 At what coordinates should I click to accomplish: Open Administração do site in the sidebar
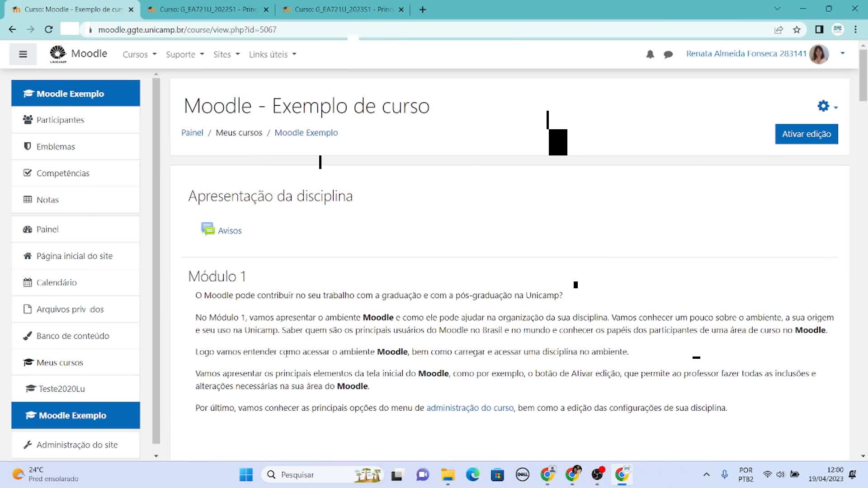[x=75, y=445]
